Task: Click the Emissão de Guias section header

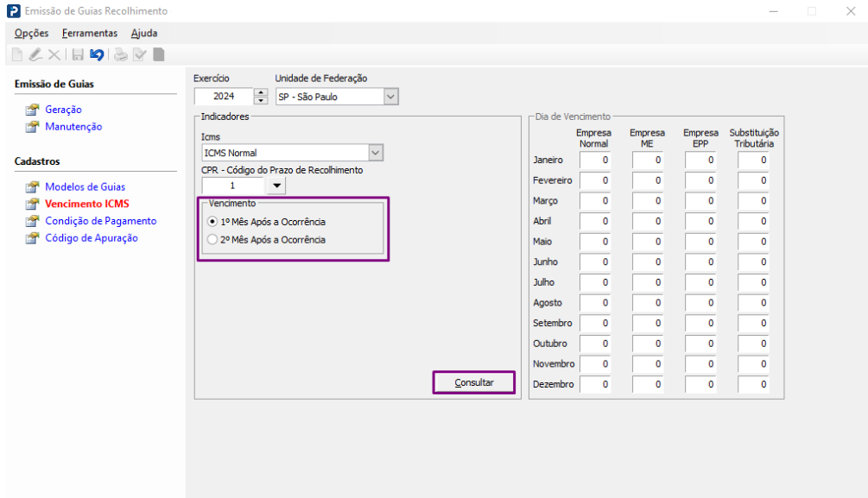Action: pos(54,84)
